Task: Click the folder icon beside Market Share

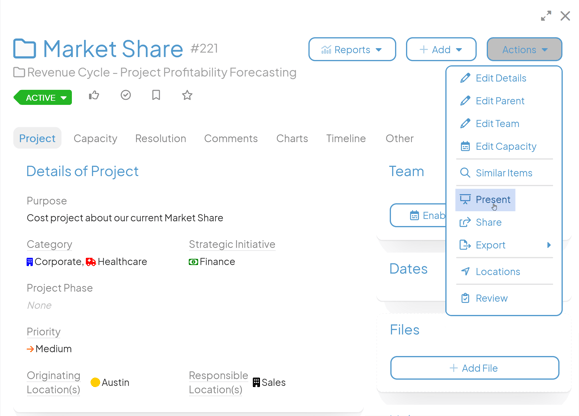Action: 24,49
